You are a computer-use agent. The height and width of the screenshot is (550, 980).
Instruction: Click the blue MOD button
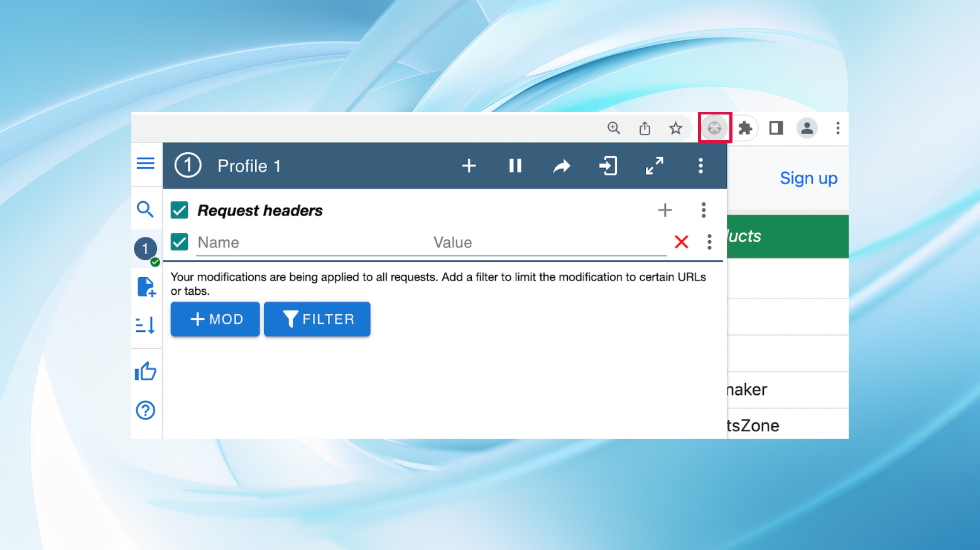click(215, 319)
